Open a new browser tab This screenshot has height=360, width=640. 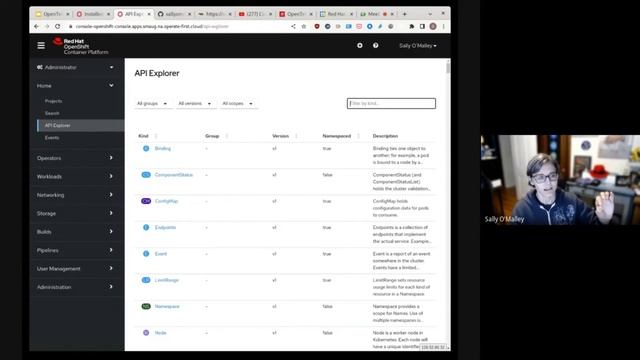pyautogui.click(x=404, y=14)
